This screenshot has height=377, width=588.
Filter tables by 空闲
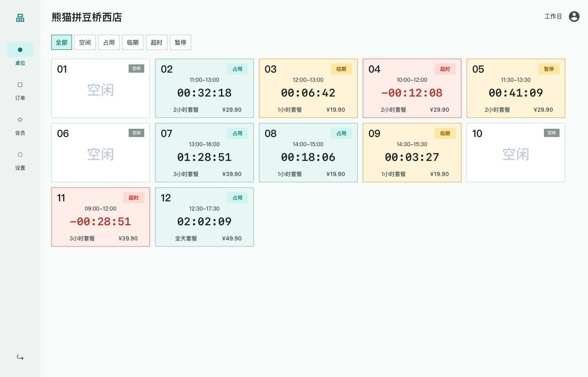pyautogui.click(x=85, y=42)
